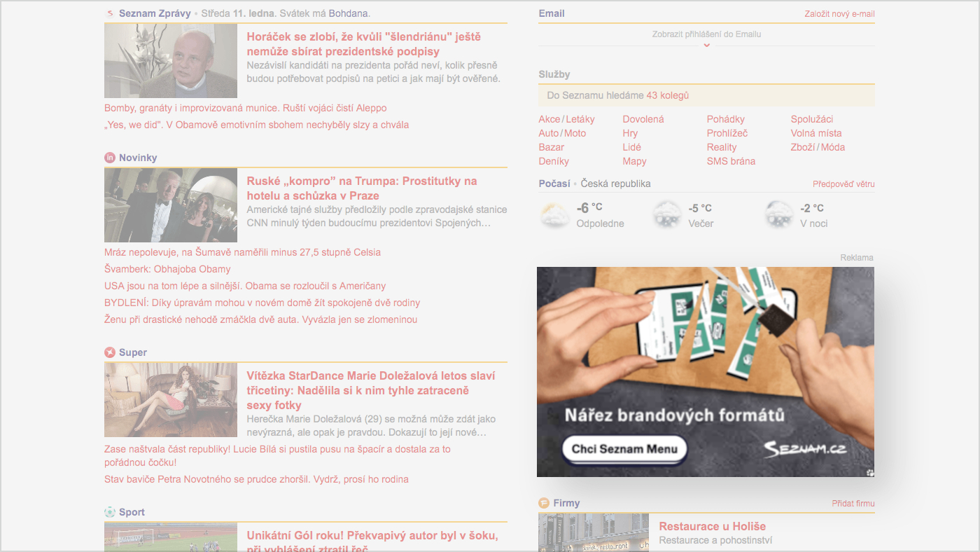Open the Volná místa service
Screen dimensions: 980x552
(x=816, y=133)
